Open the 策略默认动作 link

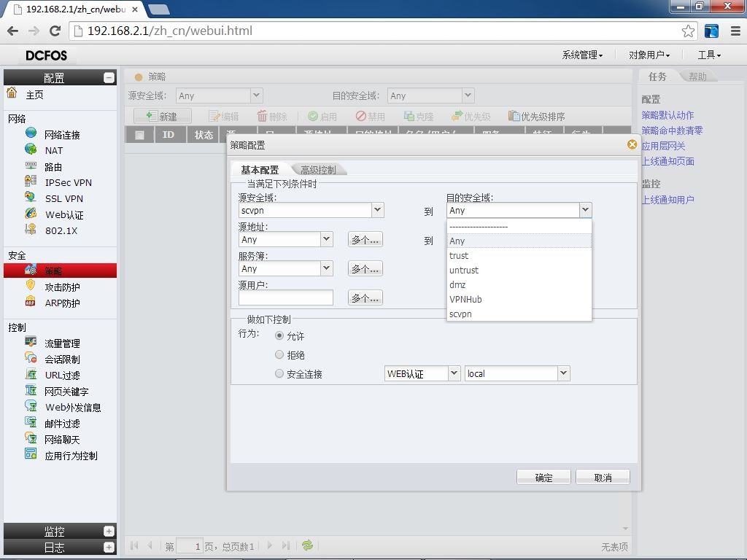point(667,114)
